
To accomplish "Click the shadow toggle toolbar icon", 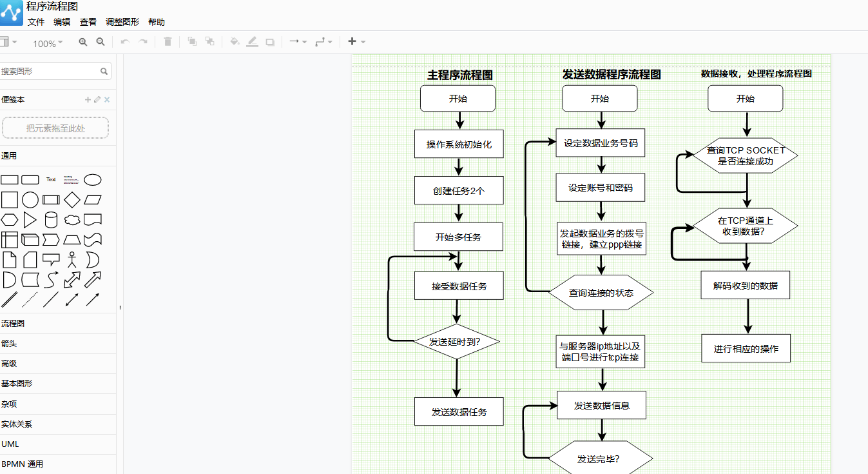I will 270,42.
